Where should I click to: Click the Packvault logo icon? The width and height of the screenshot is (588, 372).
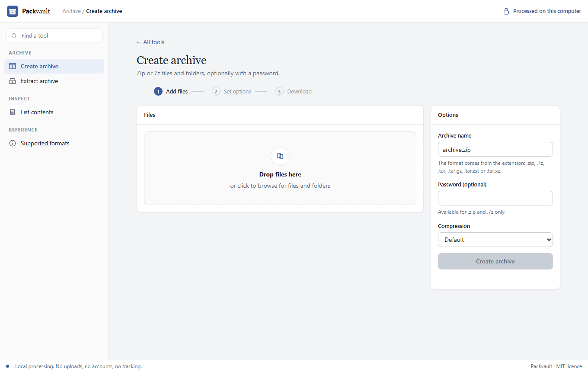(13, 11)
